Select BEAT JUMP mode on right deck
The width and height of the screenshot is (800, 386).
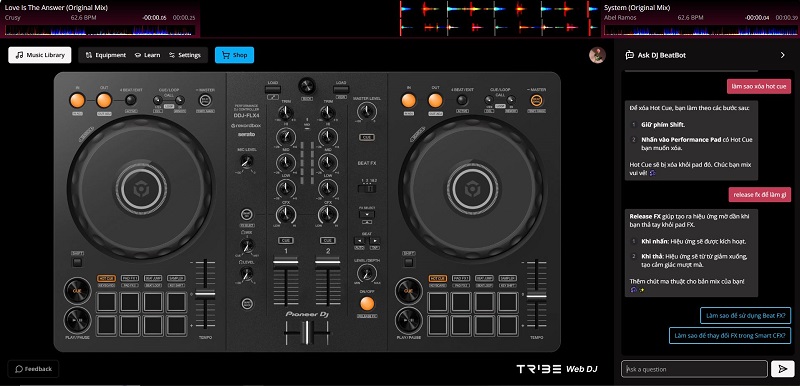[x=484, y=278]
